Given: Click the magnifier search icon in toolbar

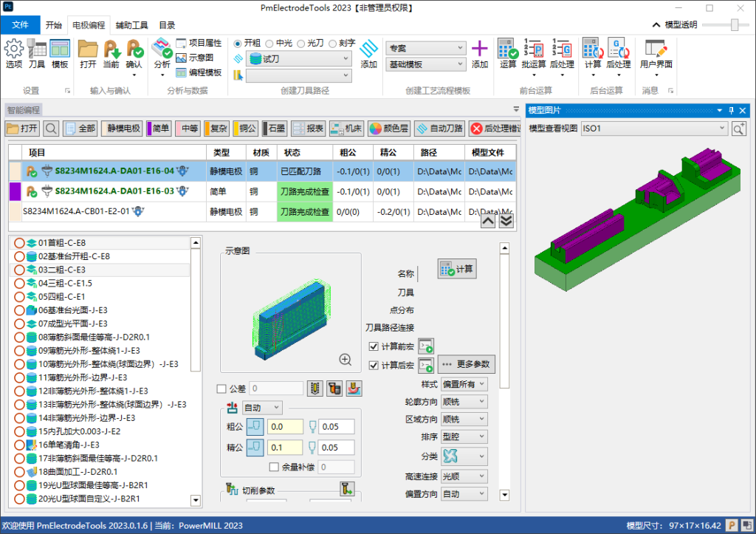Looking at the screenshot, I should point(51,129).
